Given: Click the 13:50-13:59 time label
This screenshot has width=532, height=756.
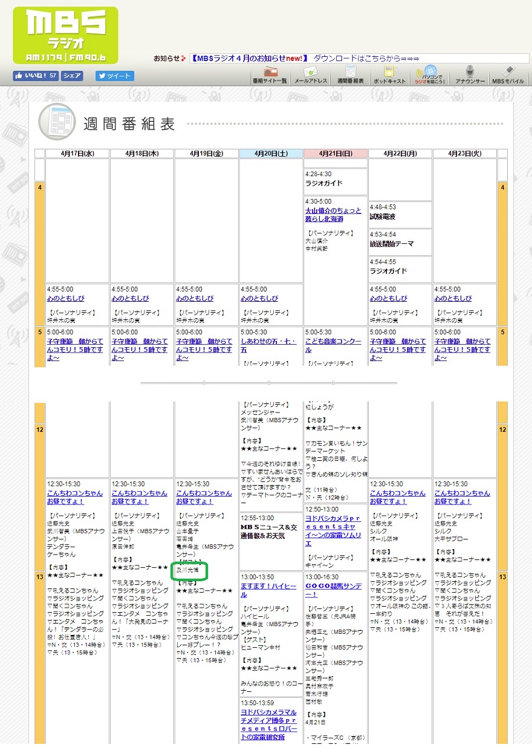Looking at the screenshot, I should tap(258, 703).
